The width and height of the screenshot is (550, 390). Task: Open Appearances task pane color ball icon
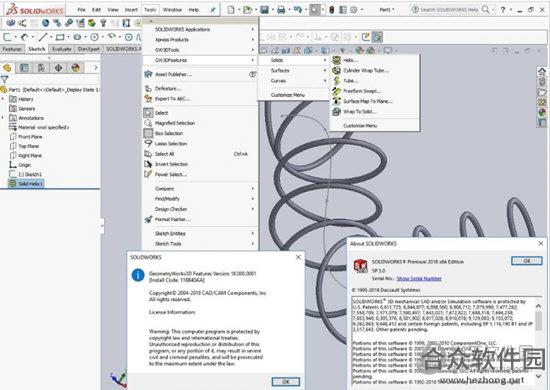point(542,112)
